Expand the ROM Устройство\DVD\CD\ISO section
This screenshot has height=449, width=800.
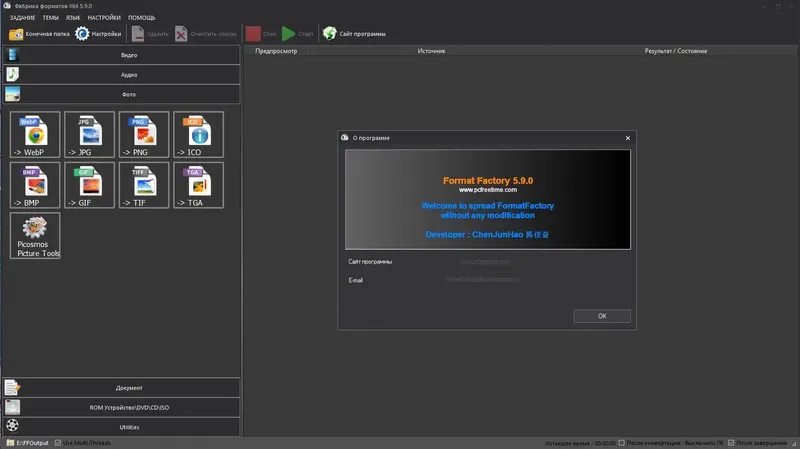pyautogui.click(x=121, y=407)
